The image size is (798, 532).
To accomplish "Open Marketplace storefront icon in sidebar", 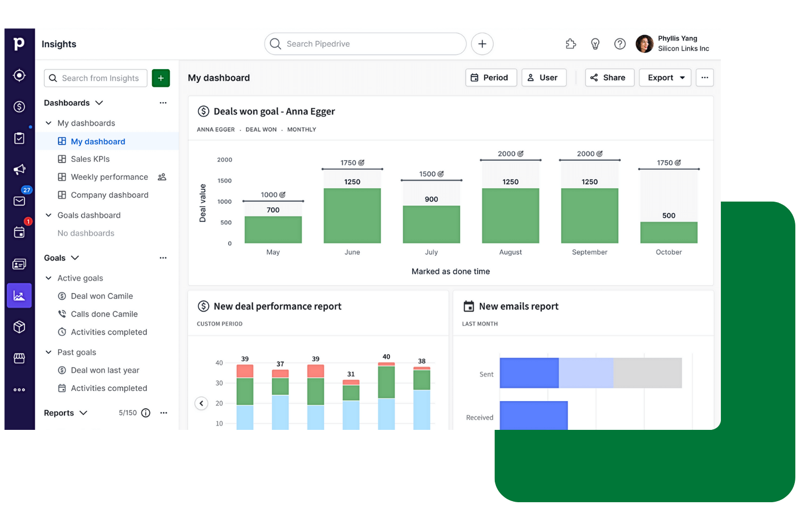I will (19, 359).
